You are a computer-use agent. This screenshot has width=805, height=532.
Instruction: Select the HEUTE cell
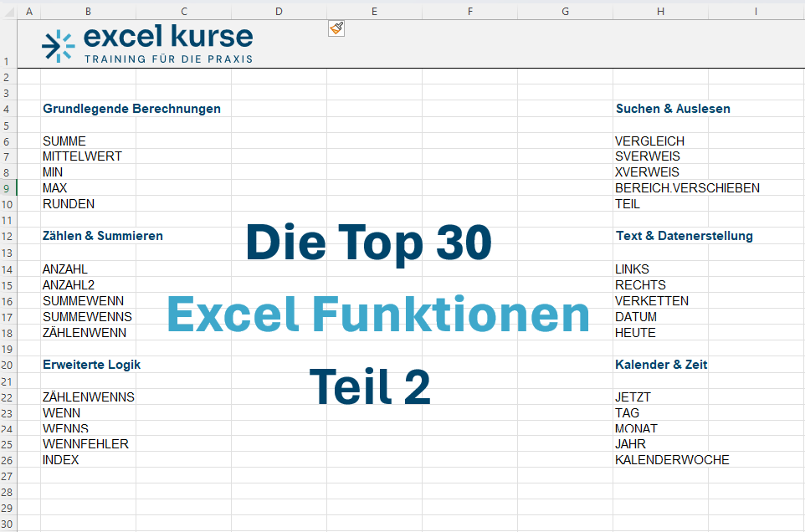[635, 333]
